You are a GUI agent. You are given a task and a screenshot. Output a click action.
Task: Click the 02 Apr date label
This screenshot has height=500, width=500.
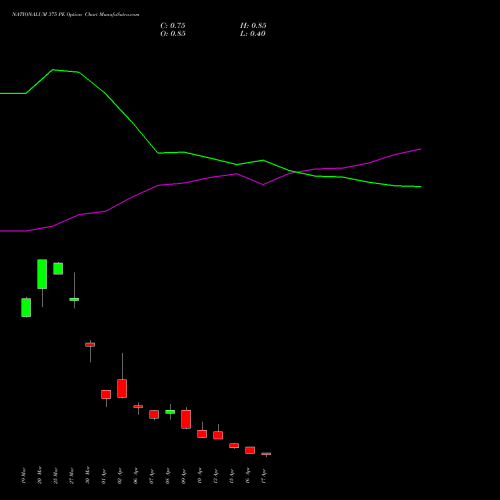click(119, 476)
